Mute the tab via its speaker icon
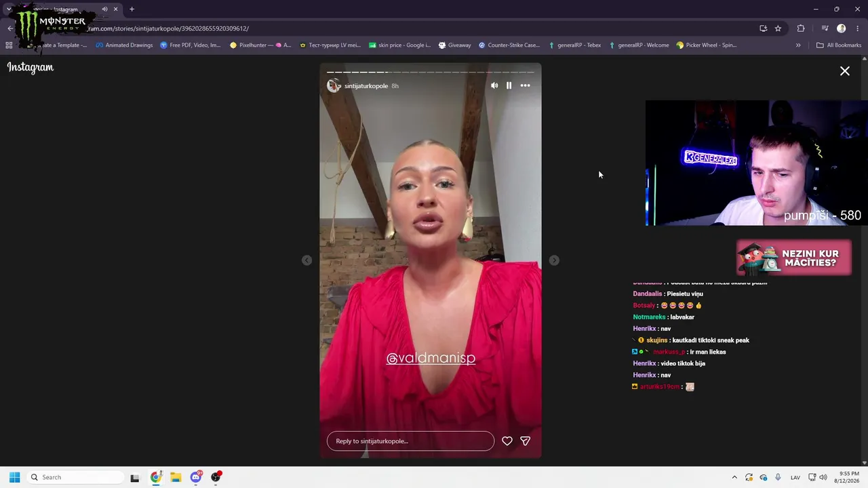This screenshot has height=488, width=868. click(x=104, y=9)
